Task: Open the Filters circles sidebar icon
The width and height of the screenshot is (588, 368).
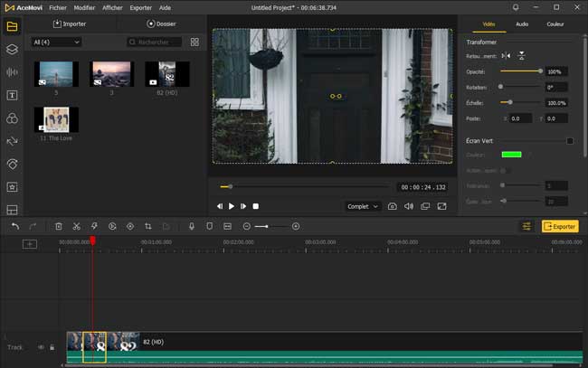Action: 12,118
